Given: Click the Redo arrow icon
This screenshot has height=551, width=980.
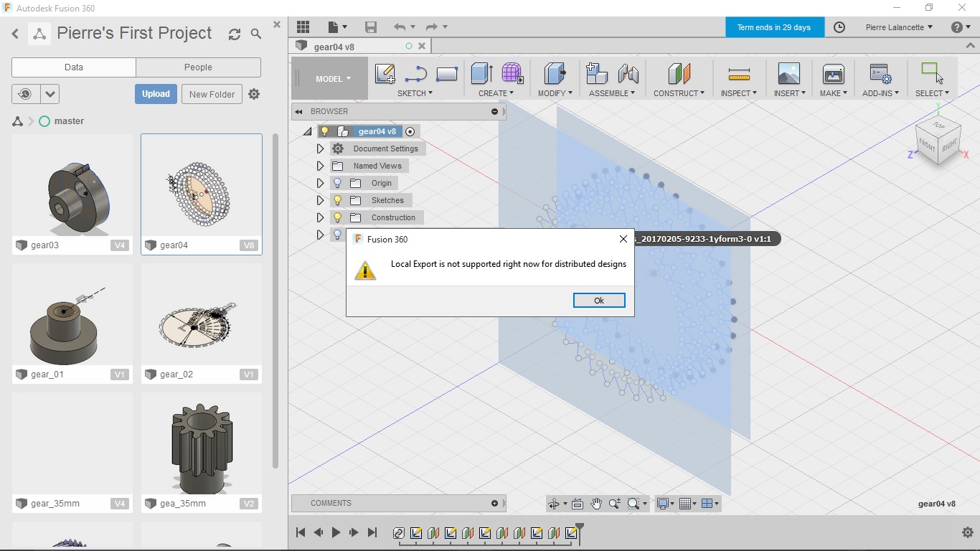Looking at the screenshot, I should pyautogui.click(x=431, y=27).
